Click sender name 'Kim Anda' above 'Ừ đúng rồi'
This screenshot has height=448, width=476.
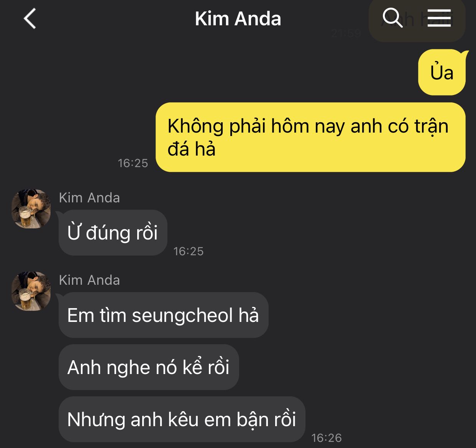(x=89, y=198)
